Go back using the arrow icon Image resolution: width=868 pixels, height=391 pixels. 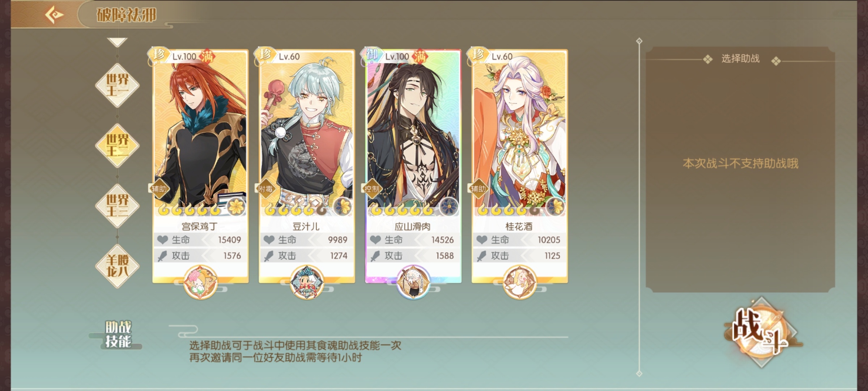pyautogui.click(x=54, y=14)
